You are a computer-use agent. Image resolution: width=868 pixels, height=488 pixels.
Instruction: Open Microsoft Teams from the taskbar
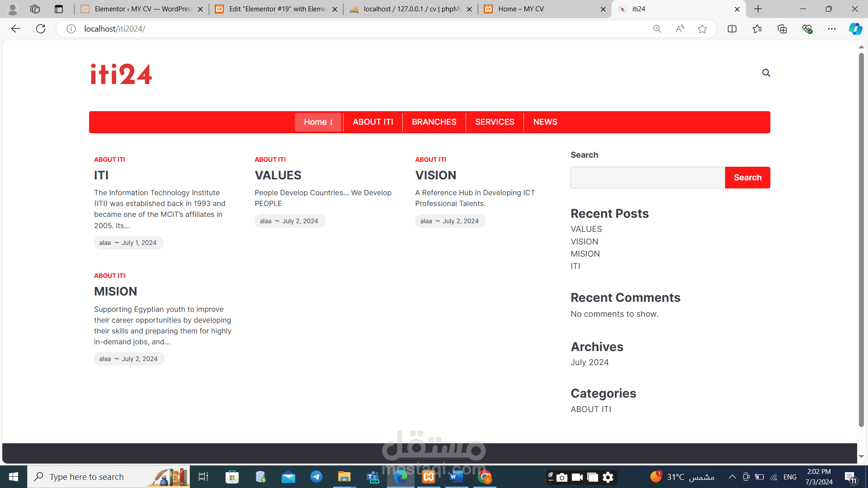(x=373, y=477)
